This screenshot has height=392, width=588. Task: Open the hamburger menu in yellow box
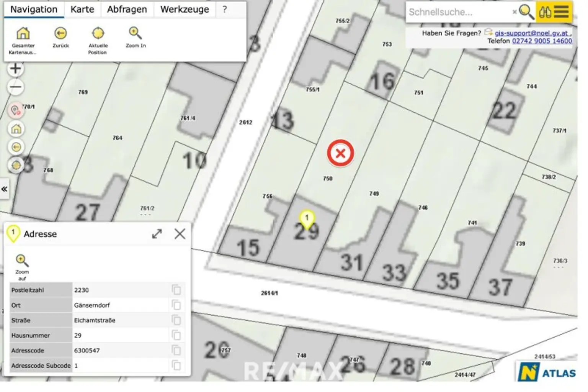coord(562,12)
